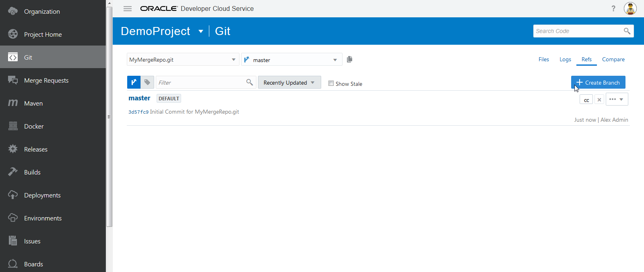Delete master branch with X icon
The width and height of the screenshot is (644, 272).
click(599, 100)
